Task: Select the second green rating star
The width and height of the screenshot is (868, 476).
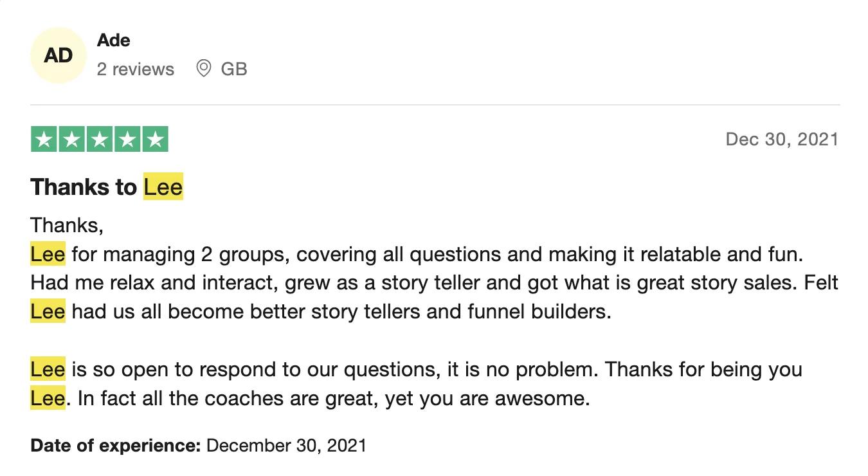Action: pos(71,139)
